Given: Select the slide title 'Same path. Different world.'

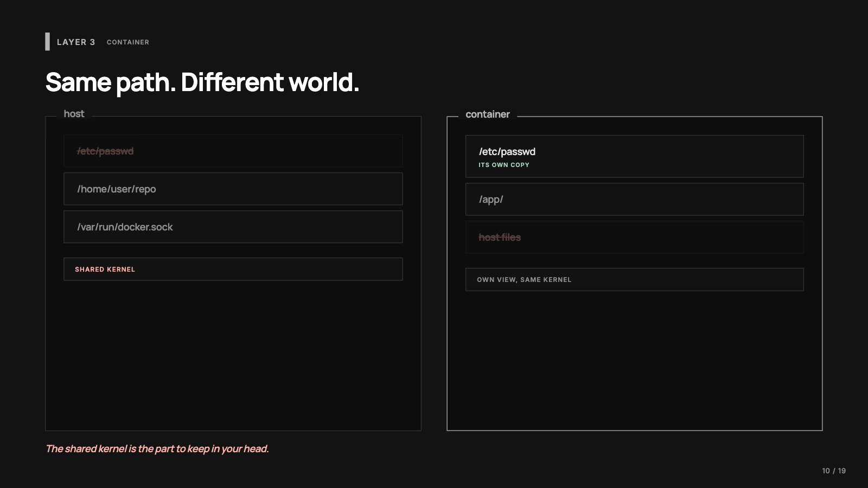Looking at the screenshot, I should click(202, 82).
